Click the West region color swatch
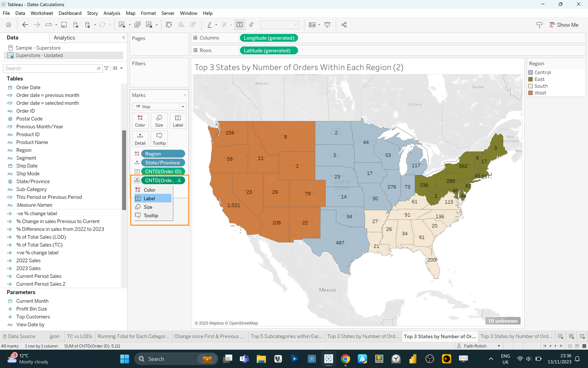 (531, 93)
